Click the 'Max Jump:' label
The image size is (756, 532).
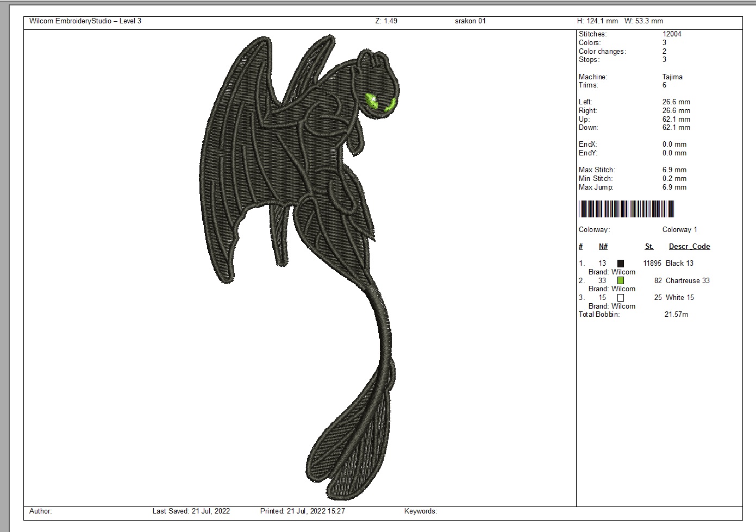coord(596,187)
